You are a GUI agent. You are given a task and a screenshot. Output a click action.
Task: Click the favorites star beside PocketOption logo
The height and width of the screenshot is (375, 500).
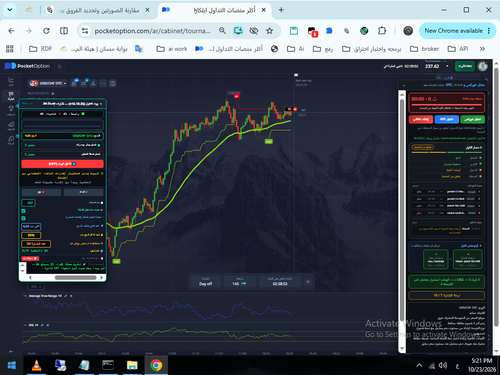coord(60,66)
